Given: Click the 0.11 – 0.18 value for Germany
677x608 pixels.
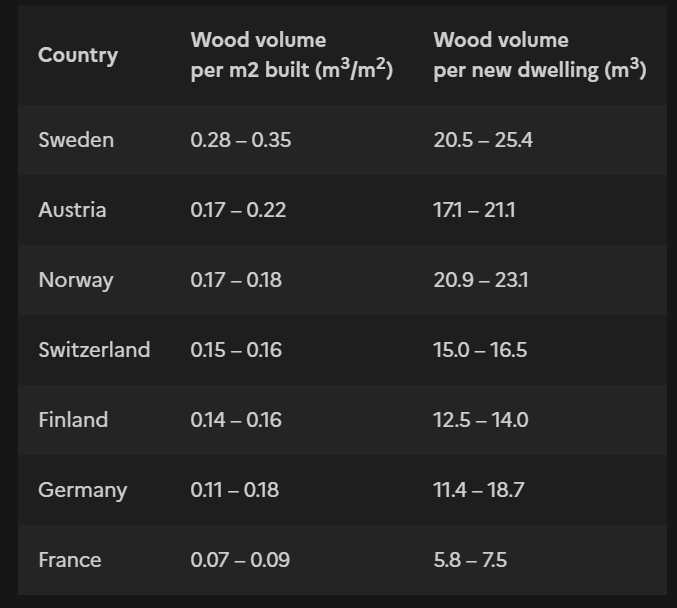Looking at the screenshot, I should coord(235,490).
